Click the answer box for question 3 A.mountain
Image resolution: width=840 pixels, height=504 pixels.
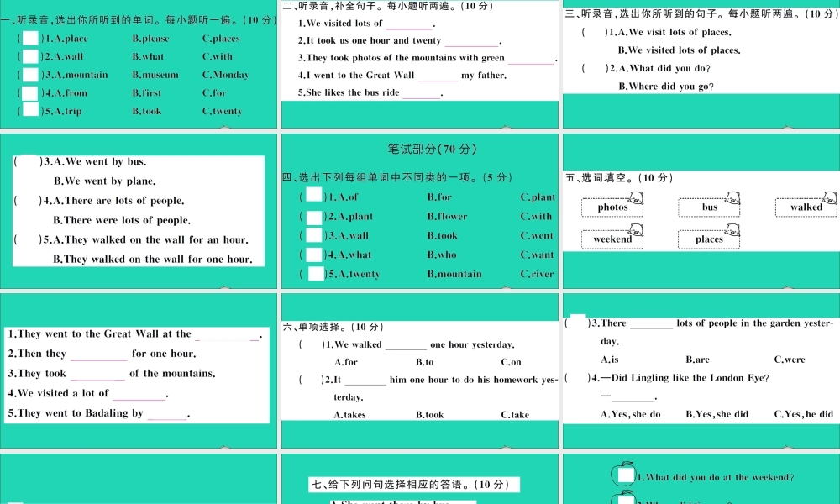[30, 75]
